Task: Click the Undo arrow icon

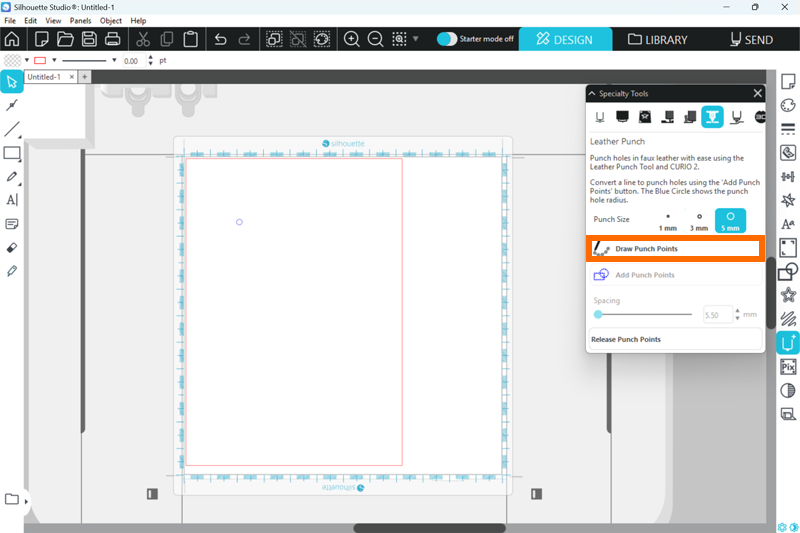Action: point(220,40)
